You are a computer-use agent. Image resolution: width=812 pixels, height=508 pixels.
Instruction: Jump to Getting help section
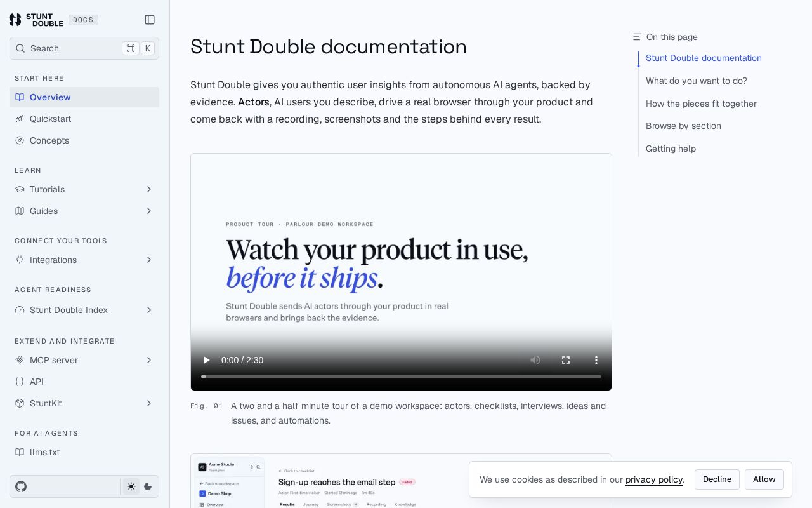tap(671, 149)
